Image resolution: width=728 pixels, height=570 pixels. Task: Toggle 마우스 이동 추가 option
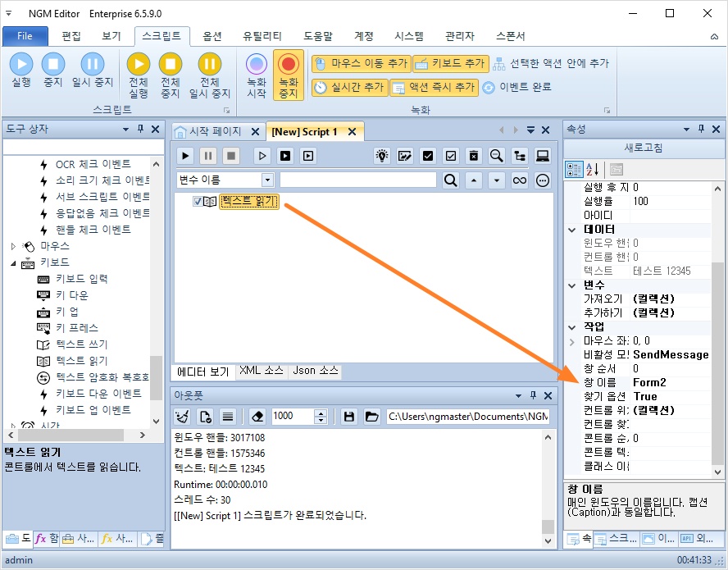362,64
